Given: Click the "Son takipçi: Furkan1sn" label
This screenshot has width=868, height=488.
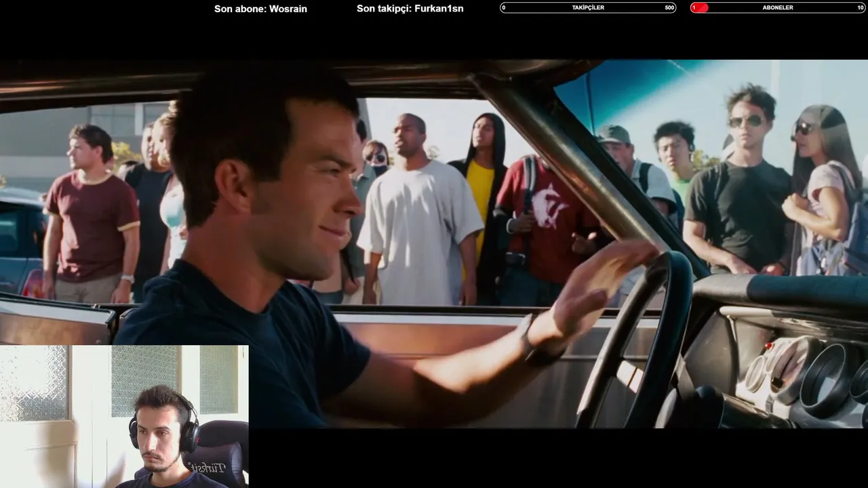Looking at the screenshot, I should tap(410, 9).
